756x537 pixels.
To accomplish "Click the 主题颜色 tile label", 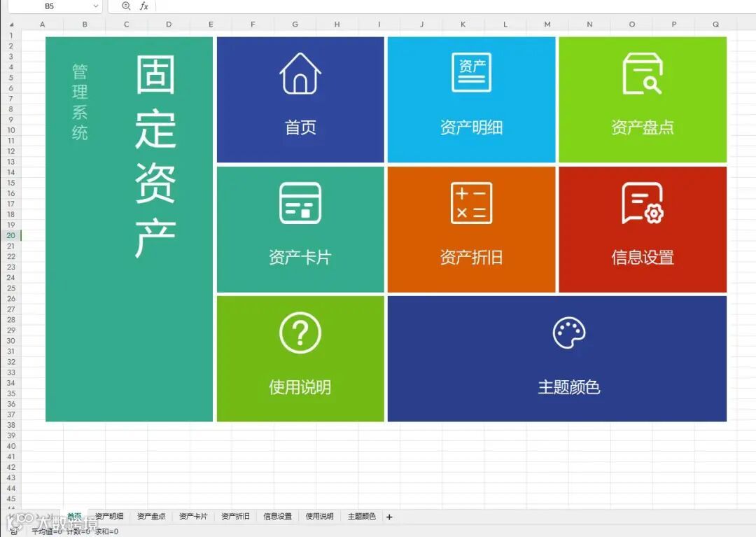I will click(x=569, y=387).
